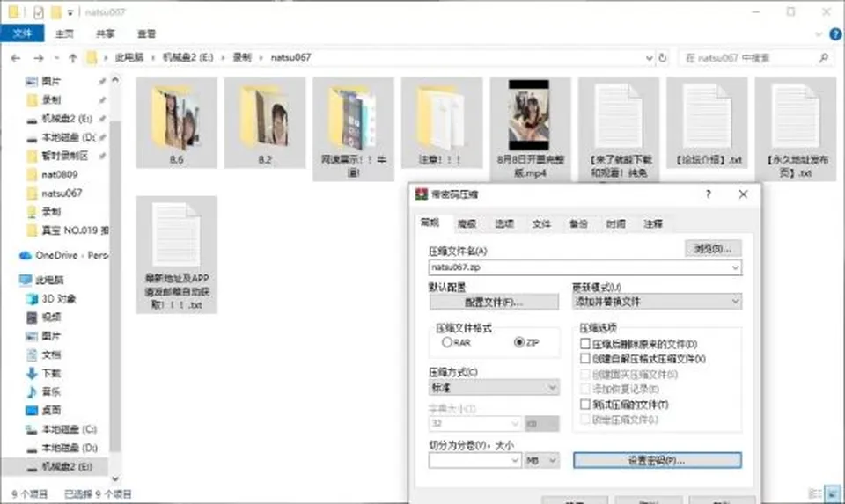
Task: Open 桌面 in the sidebar
Action: [x=44, y=410]
